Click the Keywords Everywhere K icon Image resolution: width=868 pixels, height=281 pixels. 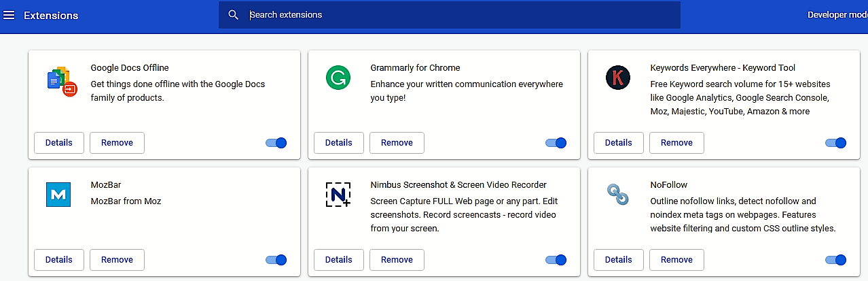(x=618, y=78)
